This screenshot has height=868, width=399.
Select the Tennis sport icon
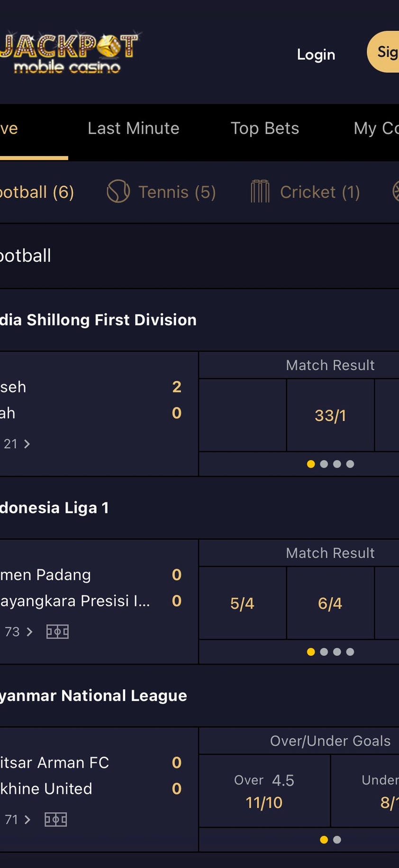[118, 192]
